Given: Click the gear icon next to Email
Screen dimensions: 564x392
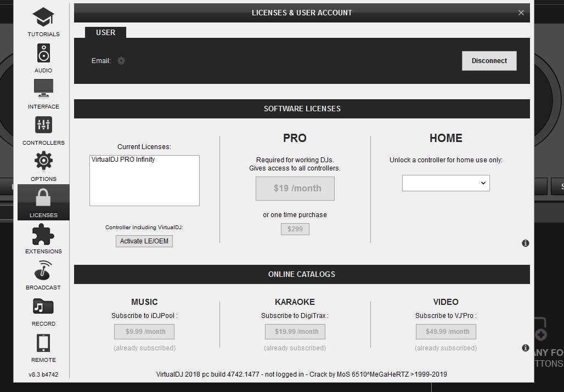Looking at the screenshot, I should tap(121, 61).
